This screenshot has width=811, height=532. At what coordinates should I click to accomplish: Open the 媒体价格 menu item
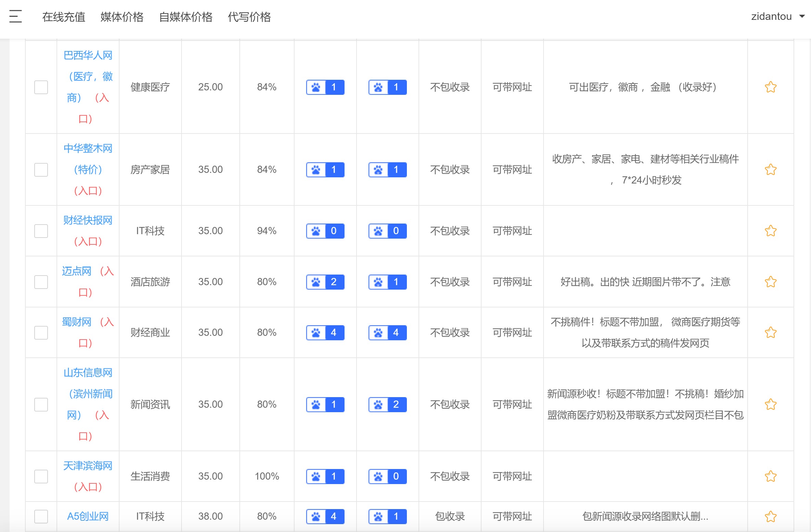tap(122, 17)
